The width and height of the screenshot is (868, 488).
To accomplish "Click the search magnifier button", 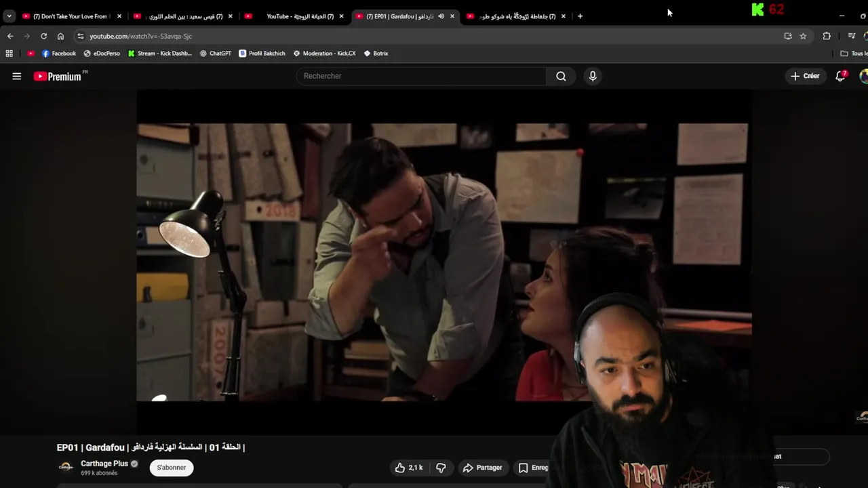I will point(561,76).
